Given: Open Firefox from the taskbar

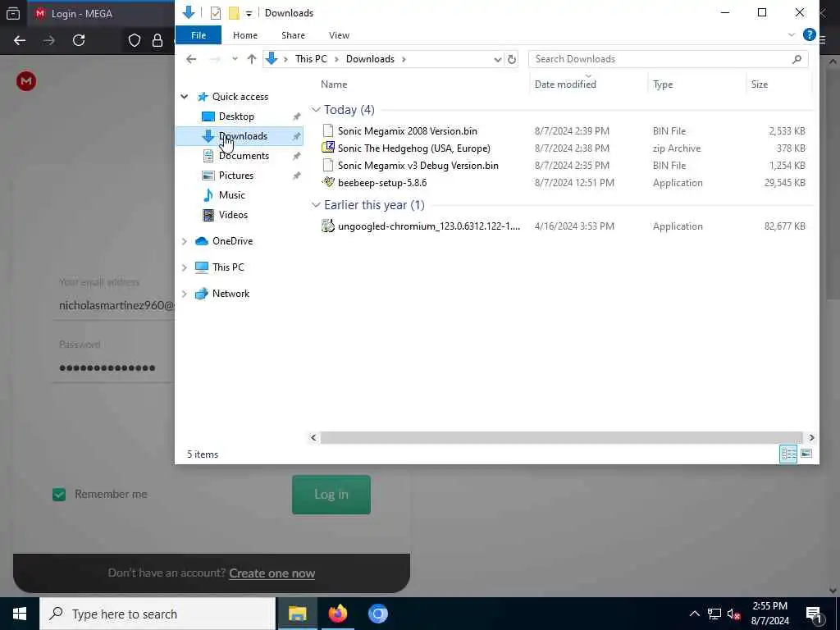Looking at the screenshot, I should pyautogui.click(x=337, y=614).
